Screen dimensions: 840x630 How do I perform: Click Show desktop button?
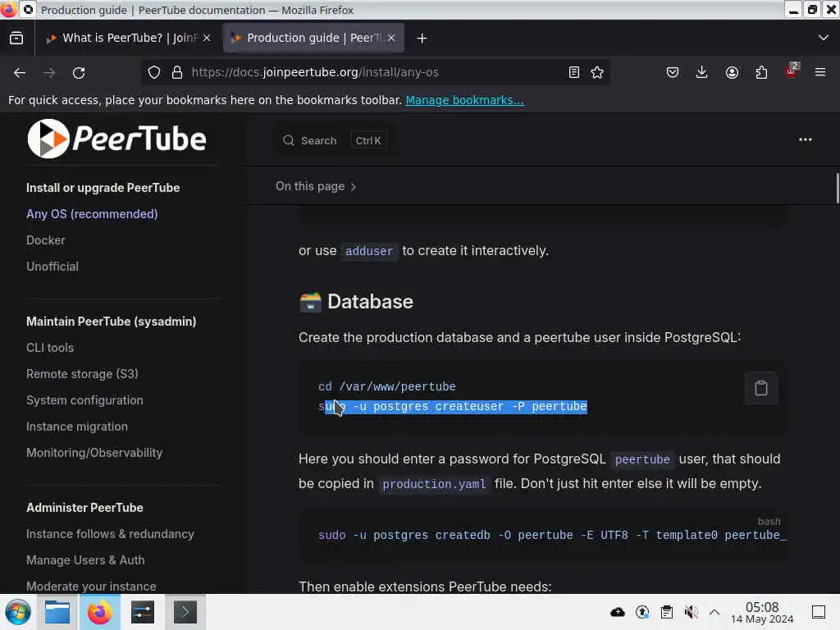[819, 612]
